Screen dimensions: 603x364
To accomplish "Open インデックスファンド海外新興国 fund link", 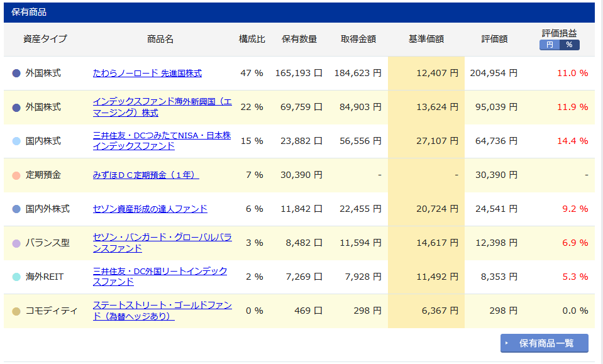I will point(162,107).
